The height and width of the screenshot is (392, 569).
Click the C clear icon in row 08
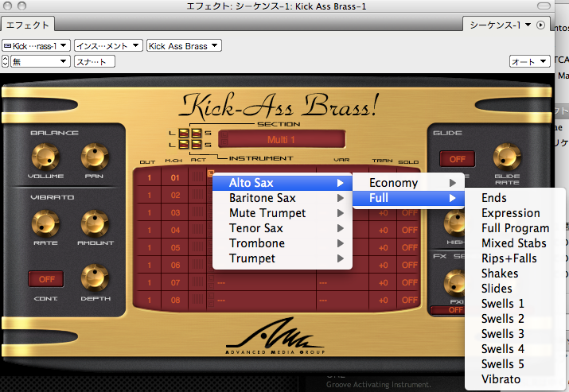pos(210,304)
